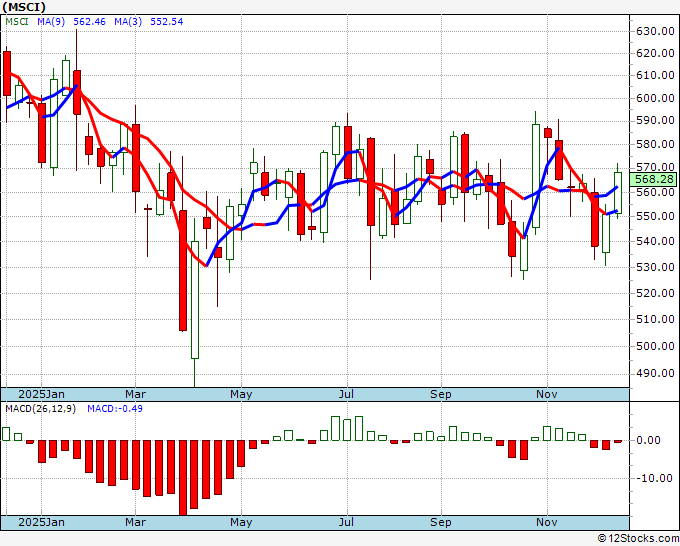Click May on the MACD date axis
The image size is (680, 546).
(241, 522)
